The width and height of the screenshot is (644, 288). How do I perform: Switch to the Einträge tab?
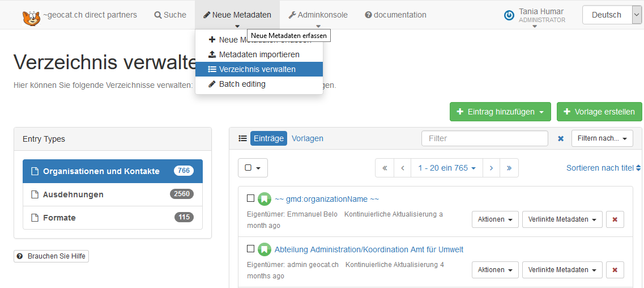(x=268, y=138)
